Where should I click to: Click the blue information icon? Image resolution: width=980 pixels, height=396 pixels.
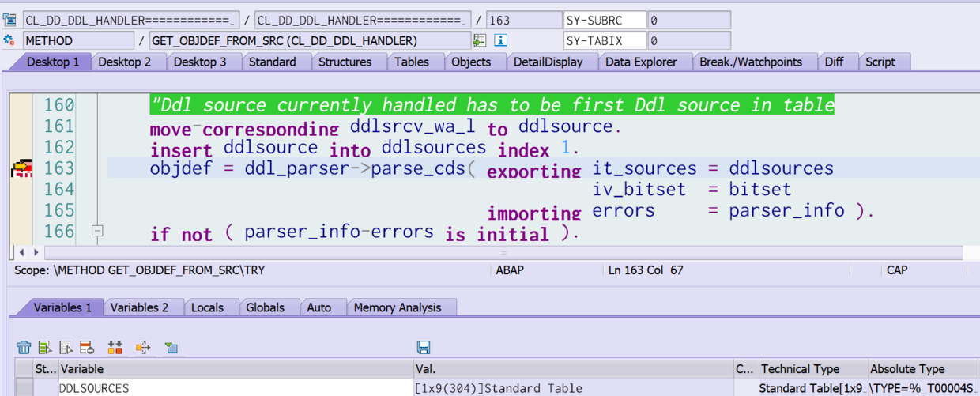(x=500, y=40)
